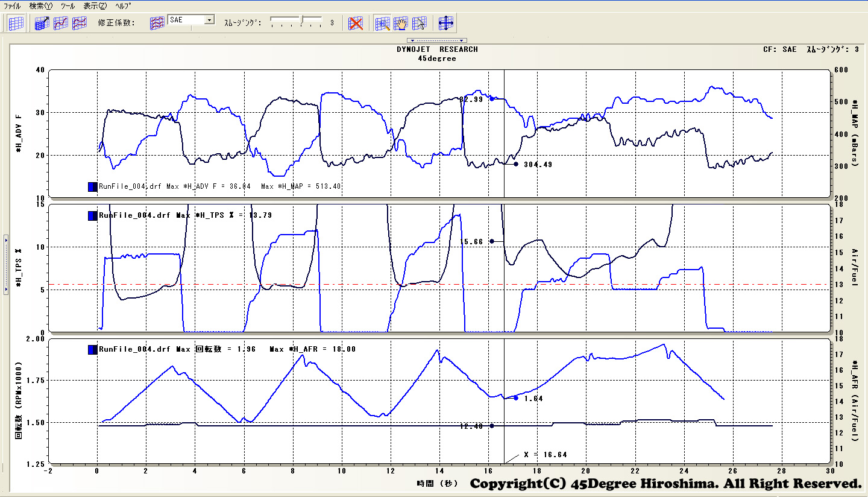Activate the magnifier zoom tool
Image resolution: width=868 pixels, height=497 pixels.
click(382, 24)
